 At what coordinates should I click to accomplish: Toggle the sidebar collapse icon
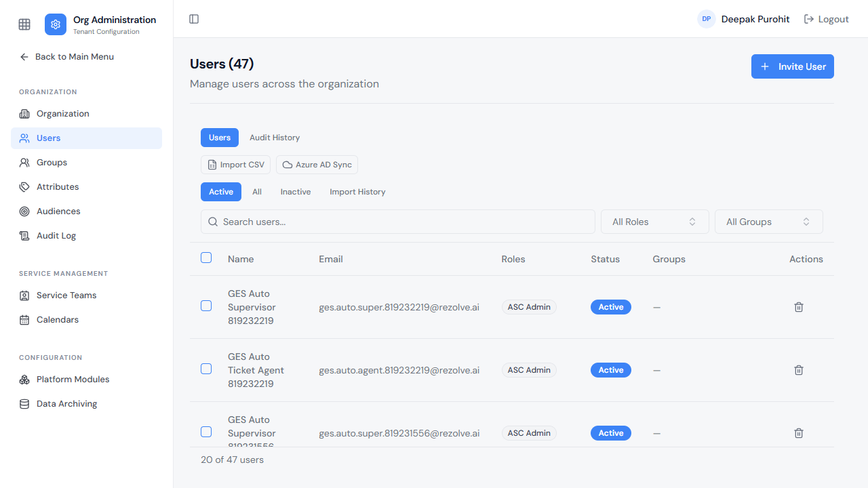[x=194, y=19]
